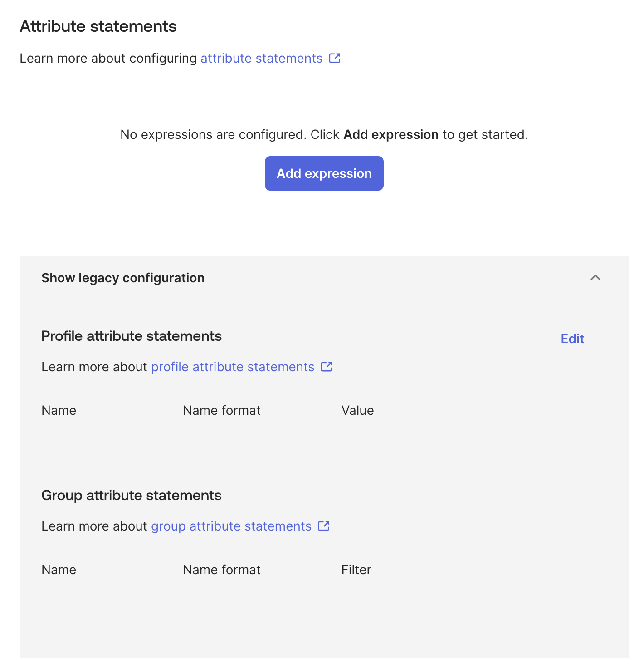
Task: Click the Filter column header
Action: point(356,570)
